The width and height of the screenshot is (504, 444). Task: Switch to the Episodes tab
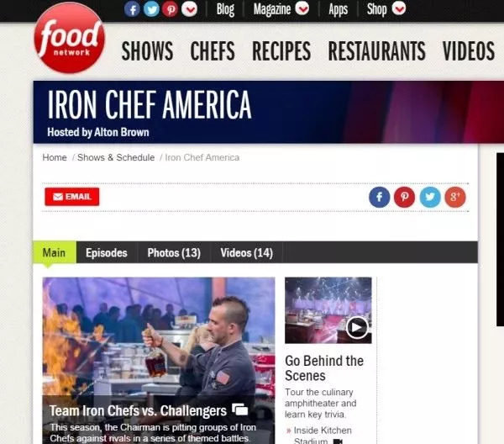[107, 252]
